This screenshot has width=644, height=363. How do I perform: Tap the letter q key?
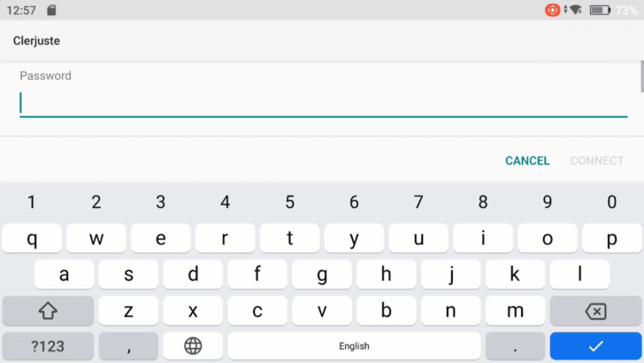pos(32,238)
